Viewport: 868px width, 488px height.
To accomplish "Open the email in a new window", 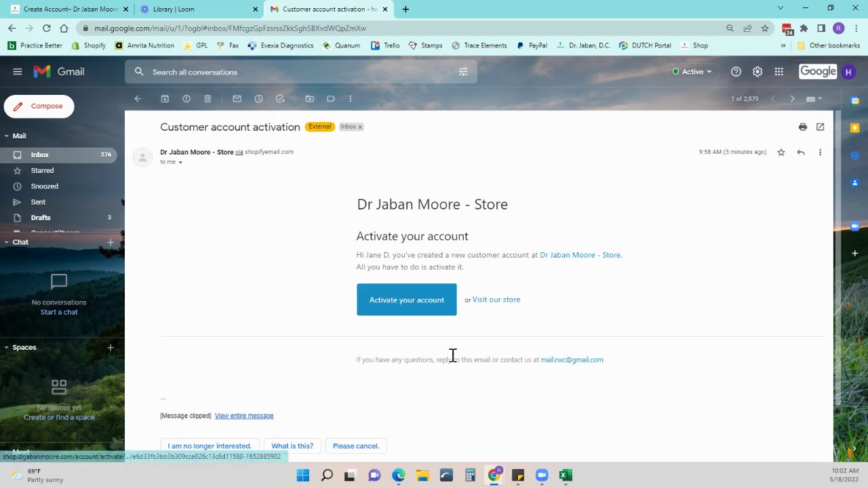I will click(820, 127).
